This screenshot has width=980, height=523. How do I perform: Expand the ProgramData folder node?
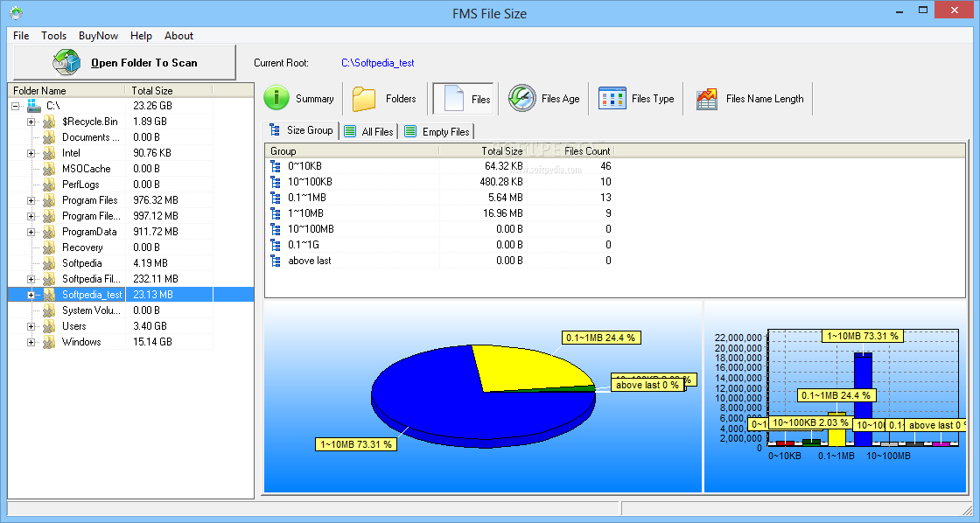click(x=31, y=232)
